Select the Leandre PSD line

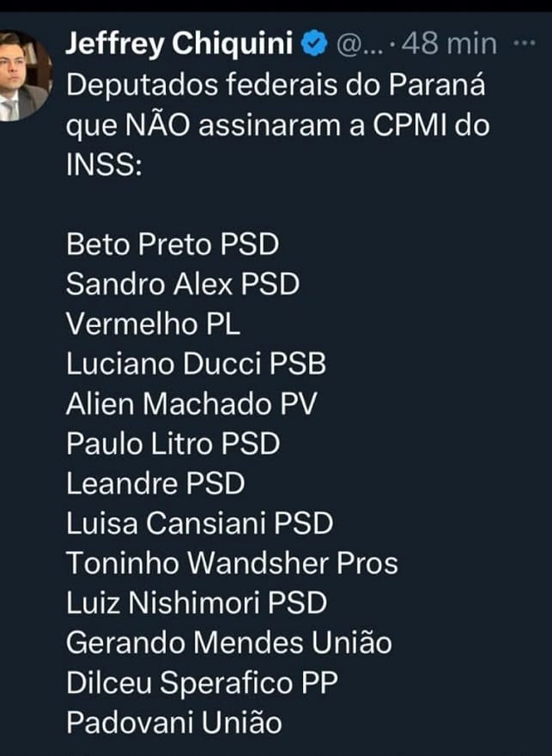[155, 484]
